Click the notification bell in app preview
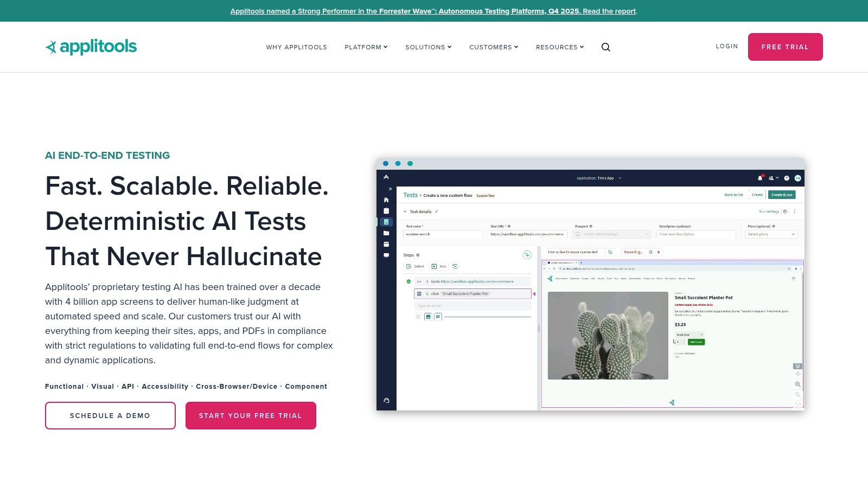The image size is (868, 488). pos(759,178)
